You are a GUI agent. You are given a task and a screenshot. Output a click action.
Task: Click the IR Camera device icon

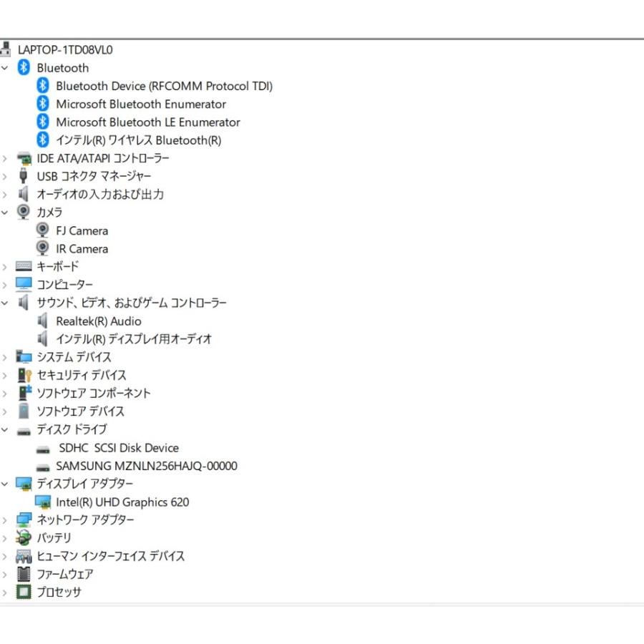point(42,248)
